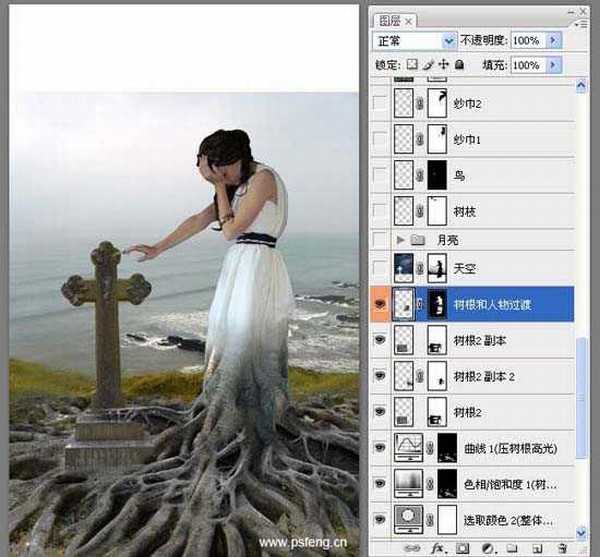Expand the 月亮 layer group
This screenshot has height=557, width=600.
tap(402, 240)
